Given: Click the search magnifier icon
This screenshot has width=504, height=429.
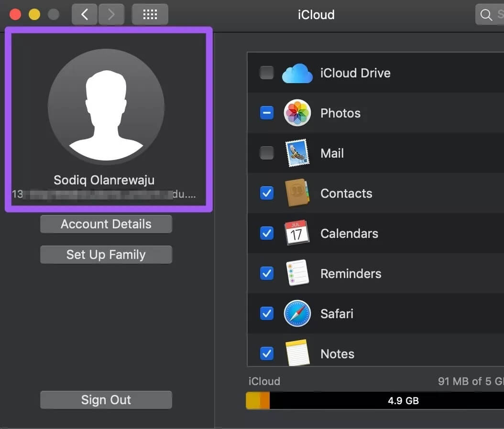Looking at the screenshot, I should (x=486, y=15).
